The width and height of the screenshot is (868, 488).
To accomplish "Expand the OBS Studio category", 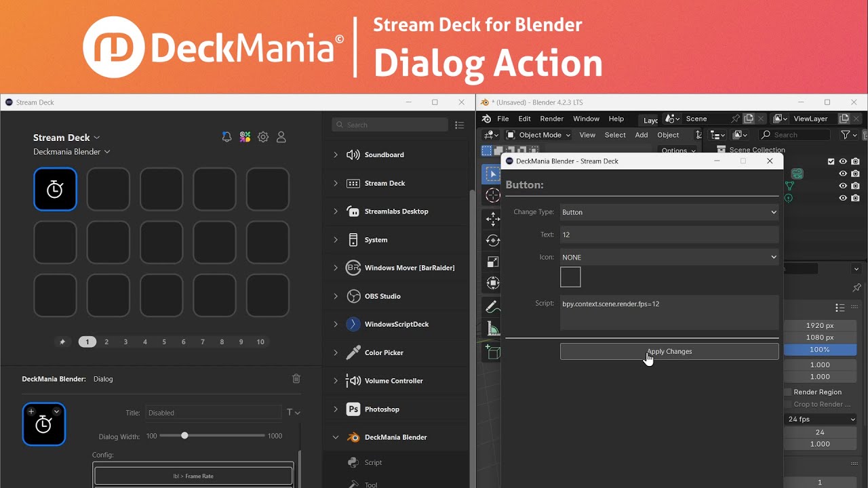I will coord(336,296).
